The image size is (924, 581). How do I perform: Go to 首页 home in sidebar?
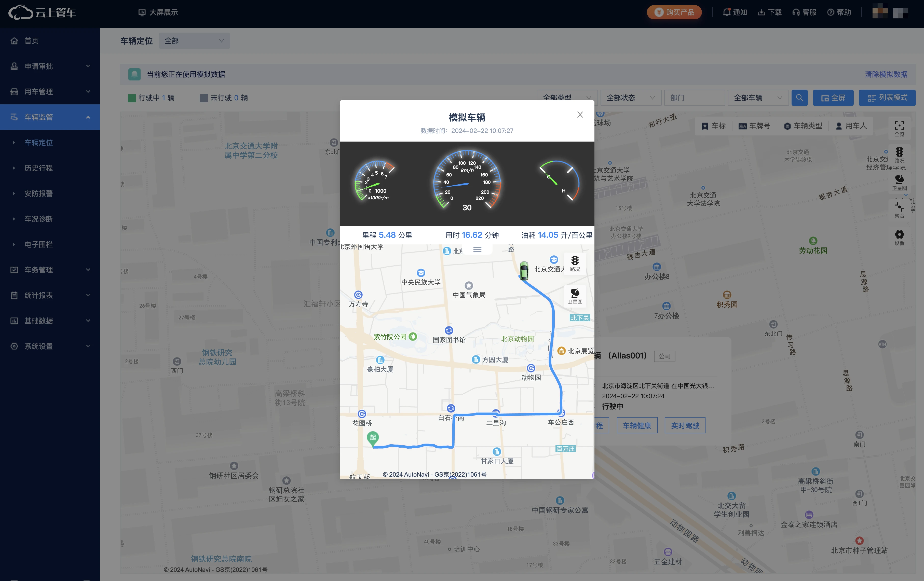click(x=50, y=41)
